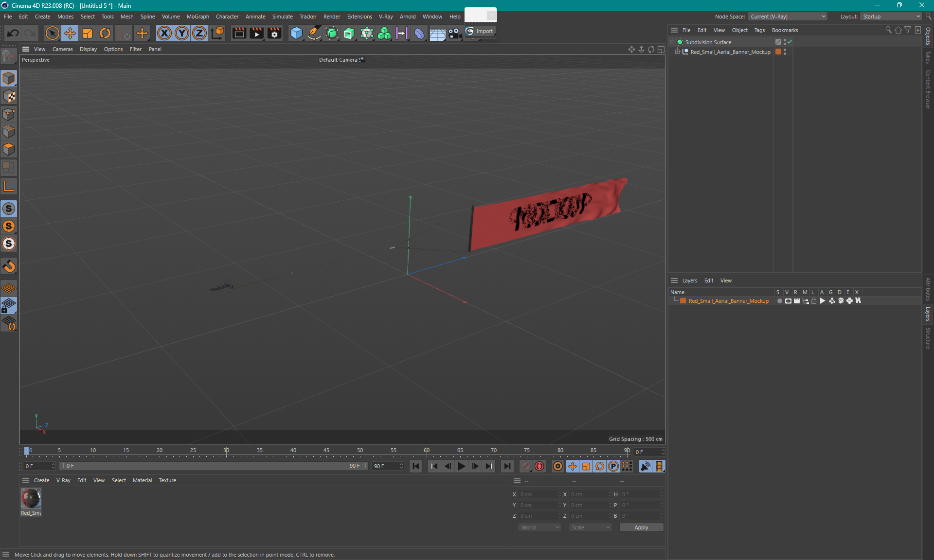Image resolution: width=934 pixels, height=560 pixels.
Task: Open the Simulate menu
Action: coord(282,16)
